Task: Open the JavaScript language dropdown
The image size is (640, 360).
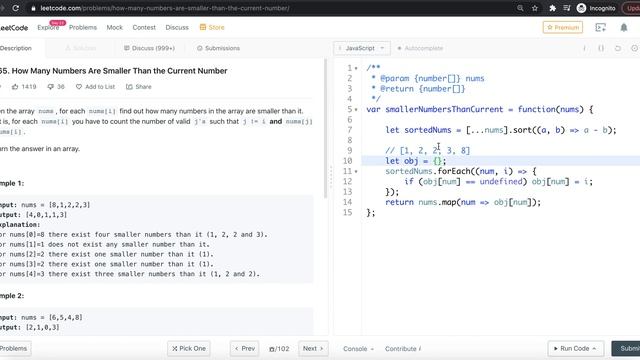Action: click(x=362, y=48)
